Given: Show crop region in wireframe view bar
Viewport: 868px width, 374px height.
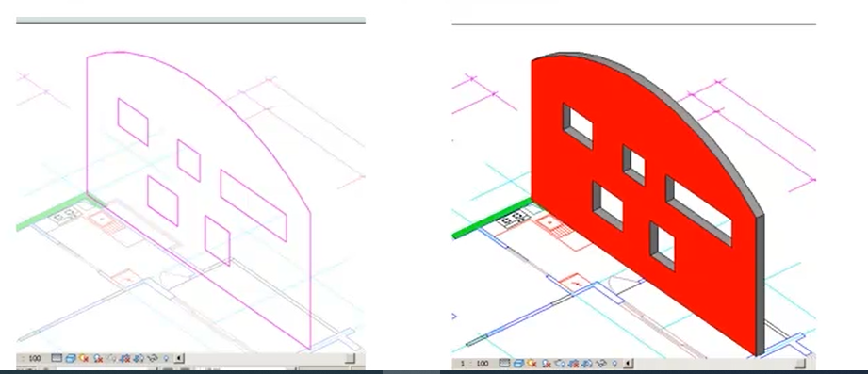Looking at the screenshot, I should pos(139,359).
